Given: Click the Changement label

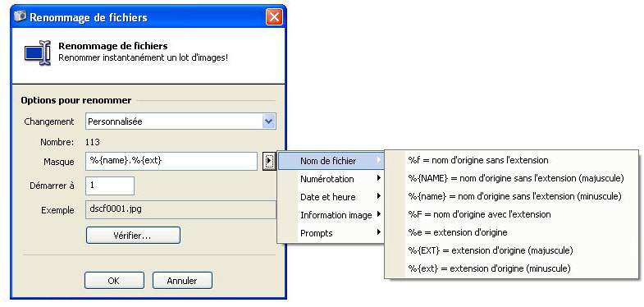Looking at the screenshot, I should coord(49,121).
